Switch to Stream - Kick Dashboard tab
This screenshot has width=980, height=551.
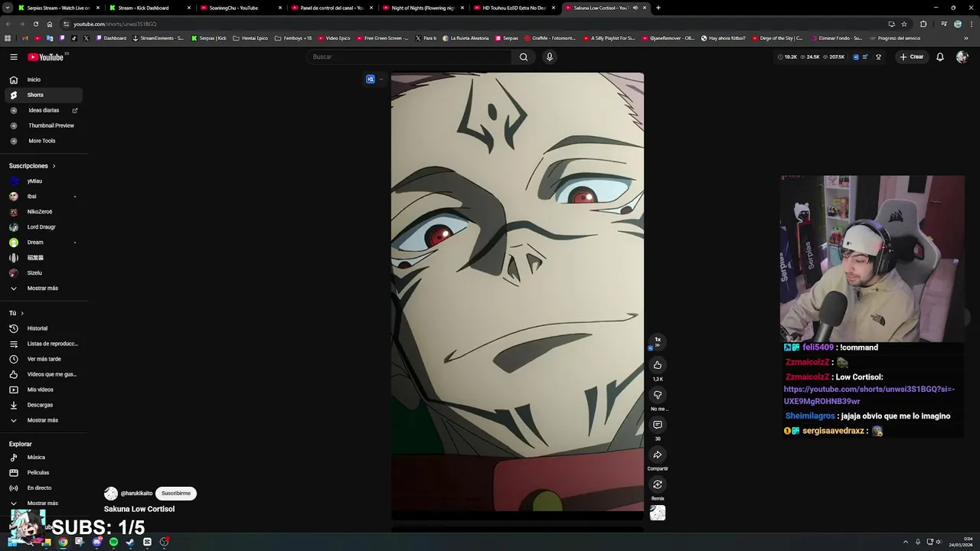pyautogui.click(x=149, y=8)
